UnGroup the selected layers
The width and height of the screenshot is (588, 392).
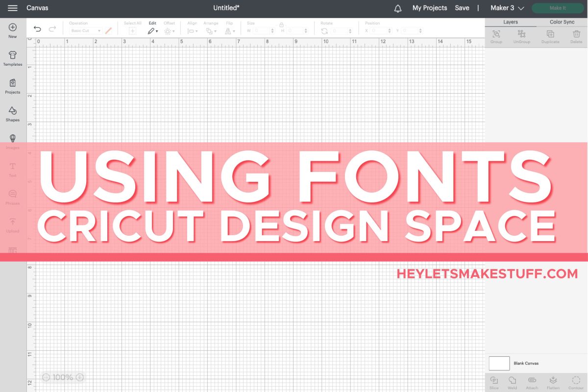click(522, 36)
